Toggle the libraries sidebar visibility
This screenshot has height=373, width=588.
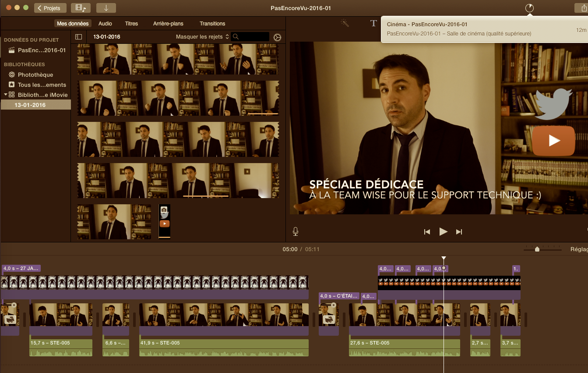pos(79,37)
